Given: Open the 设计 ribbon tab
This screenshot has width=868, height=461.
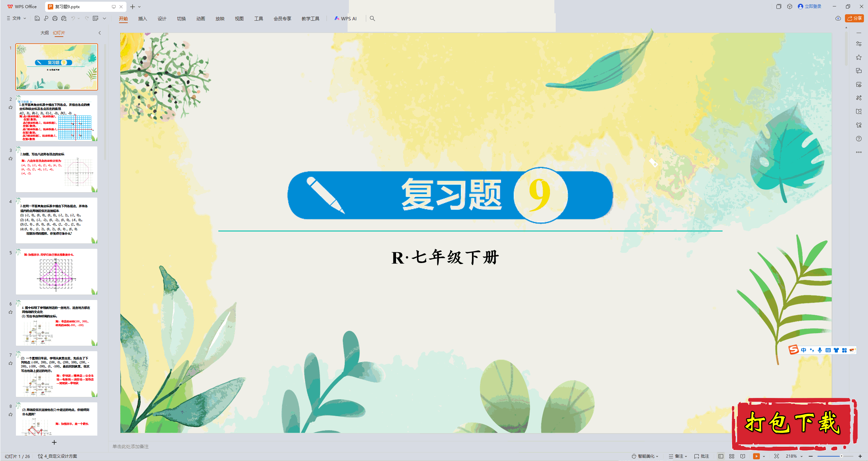Looking at the screenshot, I should click(162, 19).
